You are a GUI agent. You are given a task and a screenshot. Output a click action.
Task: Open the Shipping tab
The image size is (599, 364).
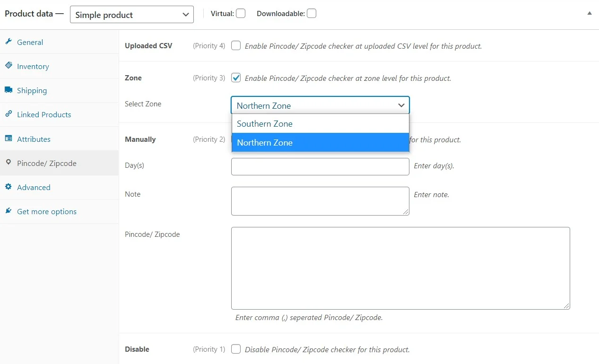[32, 90]
